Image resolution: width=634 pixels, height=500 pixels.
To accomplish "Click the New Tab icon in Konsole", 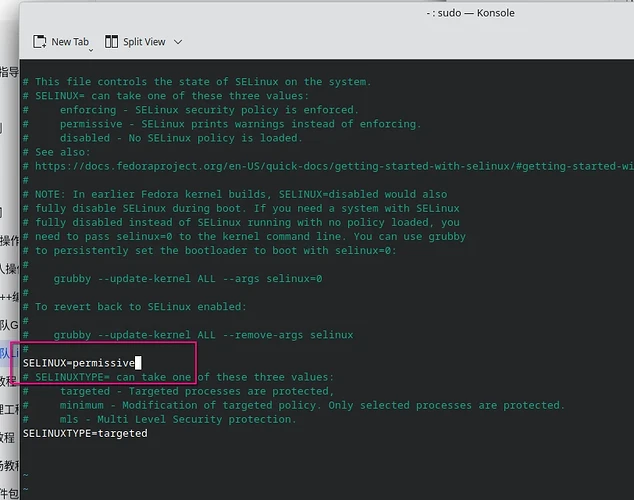I will click(x=39, y=42).
